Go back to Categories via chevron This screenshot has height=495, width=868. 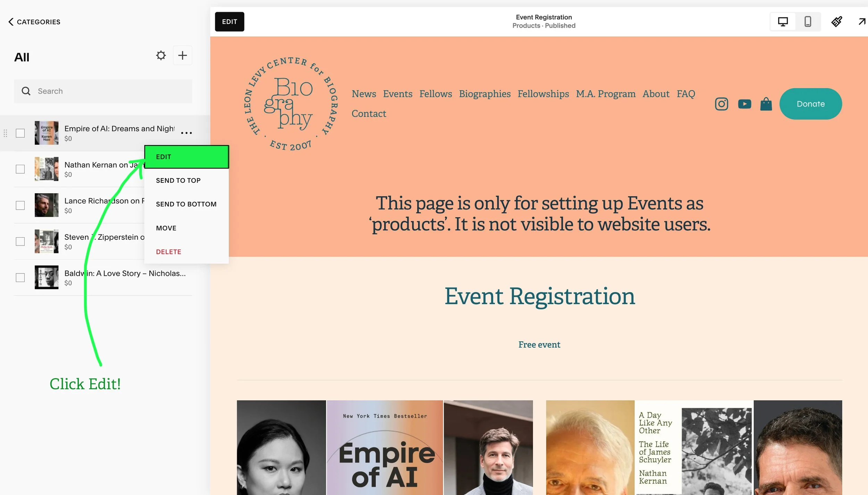tap(11, 22)
